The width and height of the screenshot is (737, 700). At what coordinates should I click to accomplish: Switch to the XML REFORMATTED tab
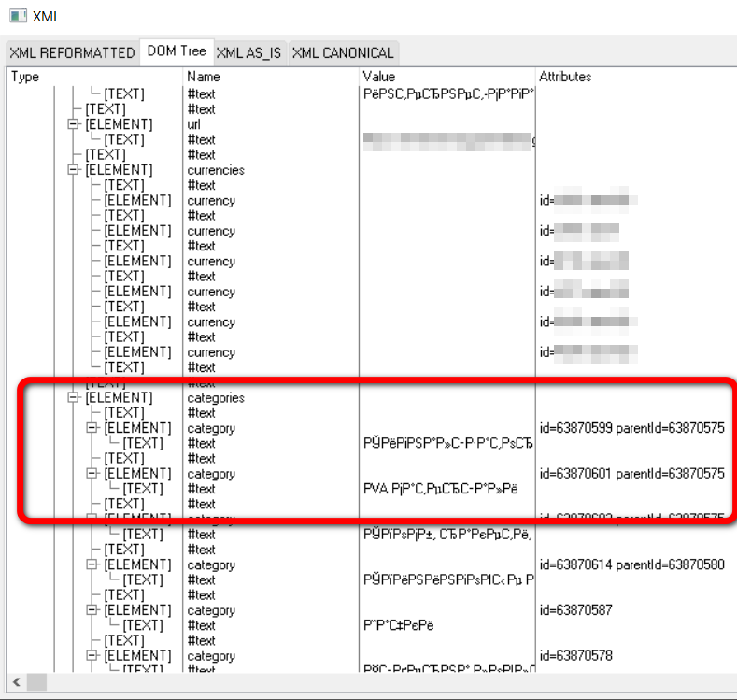pos(72,53)
